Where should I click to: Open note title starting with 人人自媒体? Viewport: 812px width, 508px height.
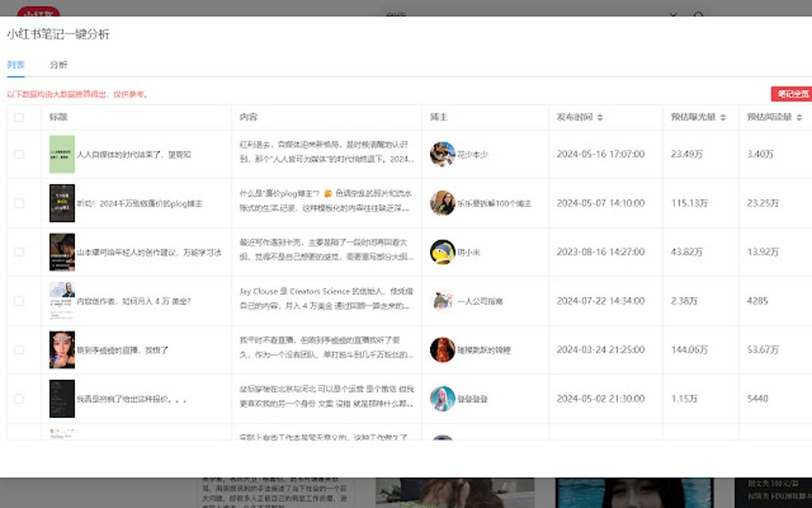tap(134, 154)
